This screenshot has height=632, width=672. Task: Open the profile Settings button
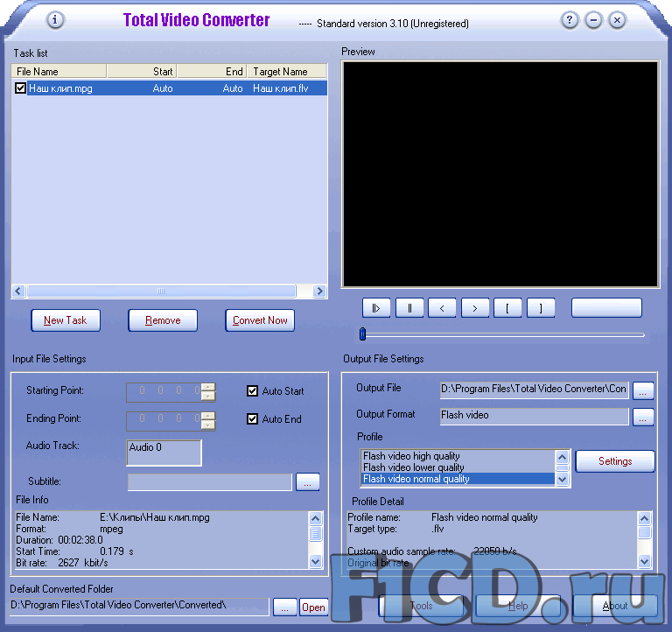coord(615,461)
